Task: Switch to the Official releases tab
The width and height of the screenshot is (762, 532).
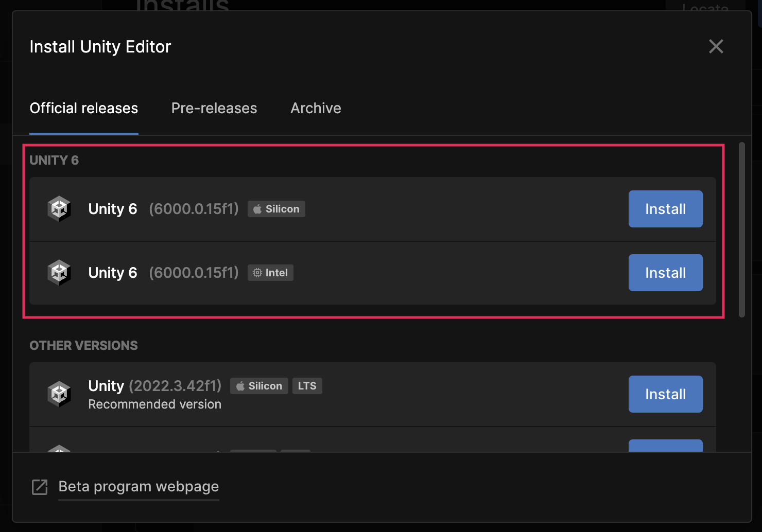Action: tap(84, 108)
